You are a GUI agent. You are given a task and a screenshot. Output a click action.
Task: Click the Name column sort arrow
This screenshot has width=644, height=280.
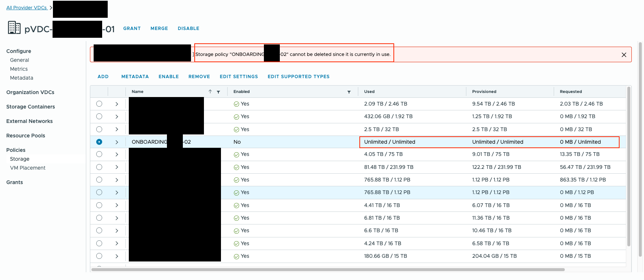pos(210,91)
